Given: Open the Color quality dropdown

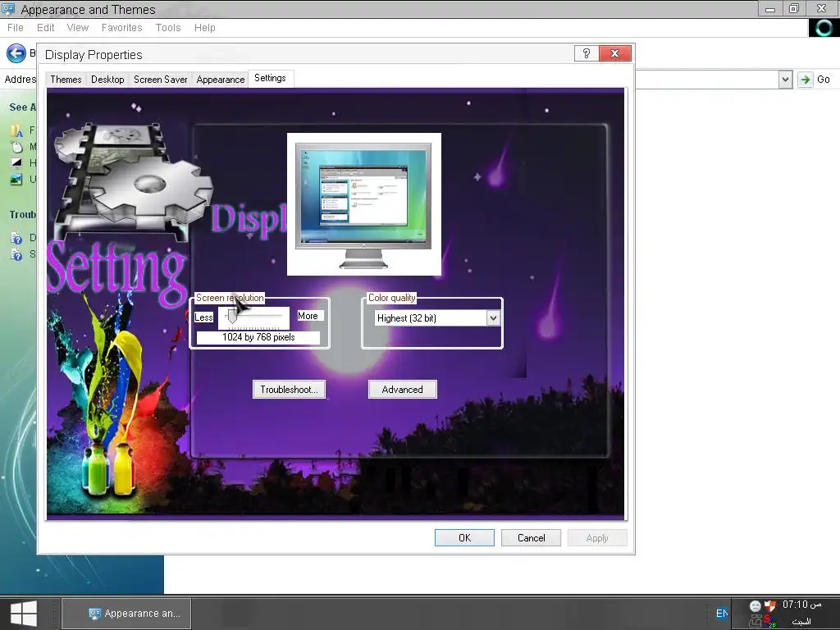Looking at the screenshot, I should click(493, 318).
